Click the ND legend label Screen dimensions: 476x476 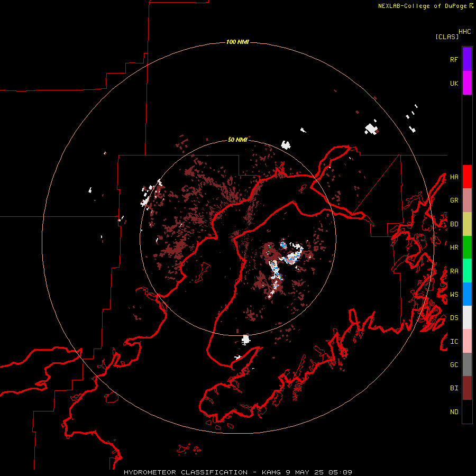point(454,412)
